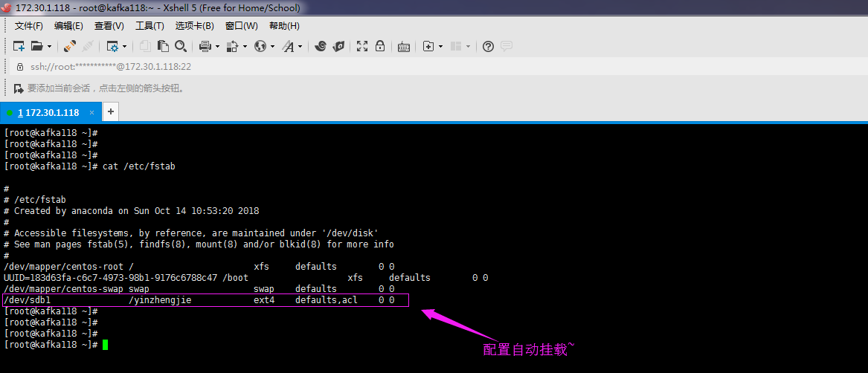Click the open session folder icon

coord(36,47)
